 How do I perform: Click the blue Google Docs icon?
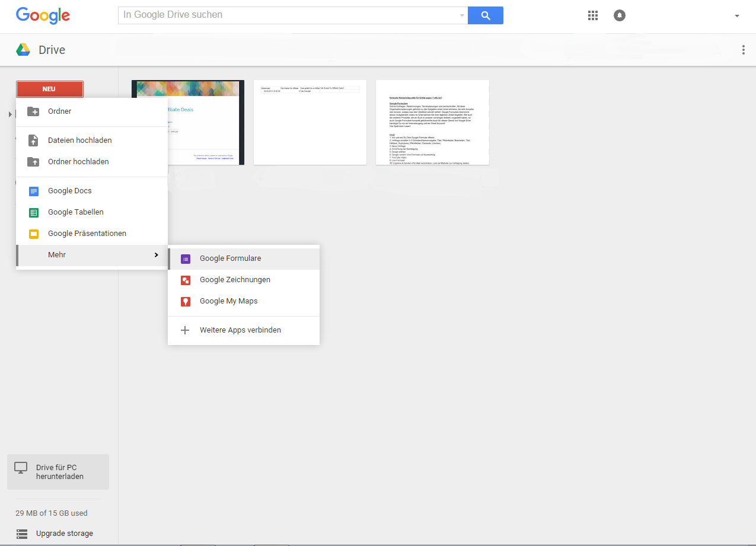coord(34,191)
